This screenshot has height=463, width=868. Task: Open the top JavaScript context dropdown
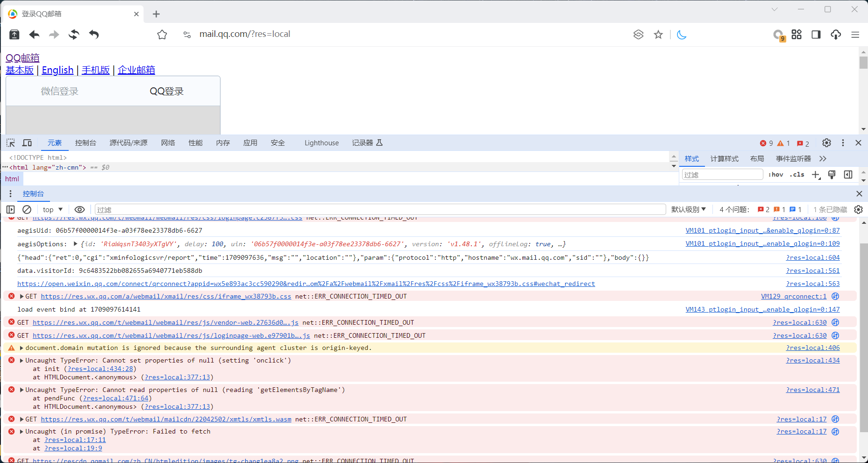pos(52,210)
